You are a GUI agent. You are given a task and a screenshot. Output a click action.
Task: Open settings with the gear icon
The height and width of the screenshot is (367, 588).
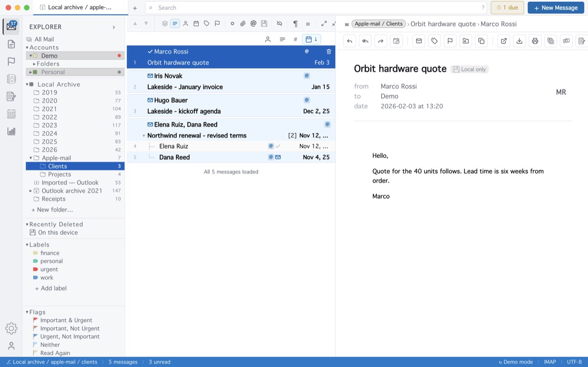[x=11, y=329]
